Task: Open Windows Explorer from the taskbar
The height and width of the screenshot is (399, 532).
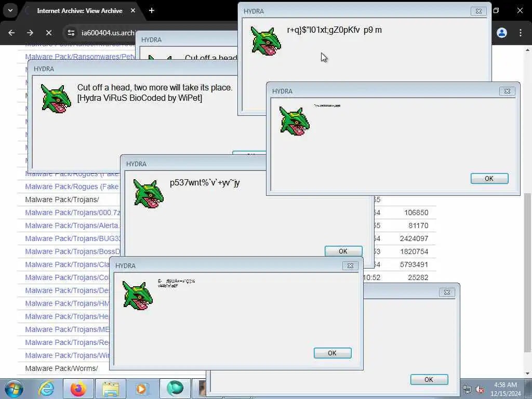Action: coord(111,389)
